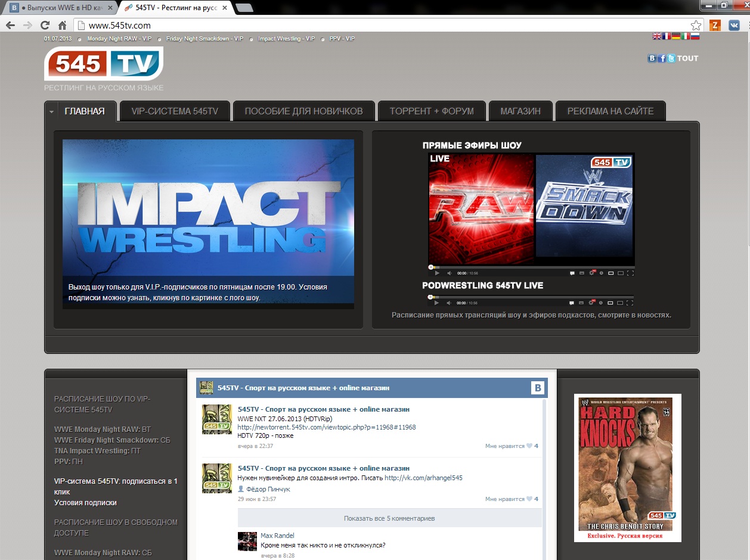750x560 pixels.
Task: Open the Impact Wrestling banner image
Action: pyautogui.click(x=208, y=224)
